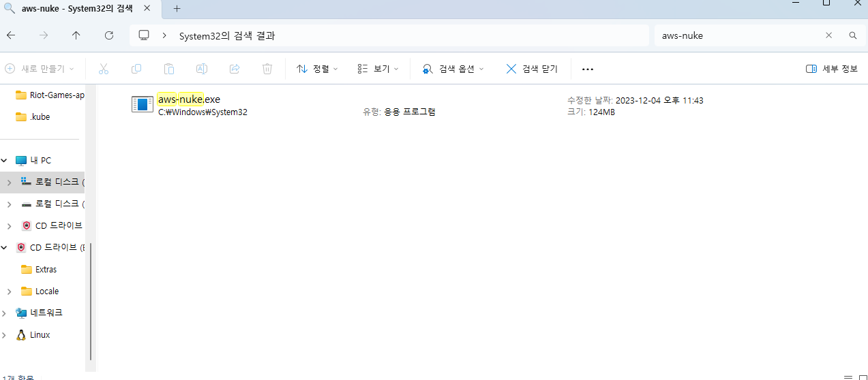Switch to details list view icon
The image size is (868, 380).
[848, 377]
